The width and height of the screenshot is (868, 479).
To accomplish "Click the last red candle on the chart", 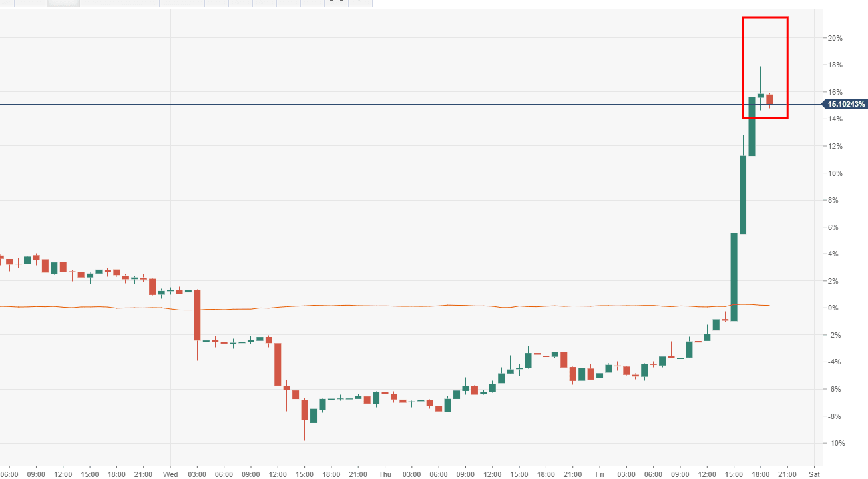I will point(769,99).
